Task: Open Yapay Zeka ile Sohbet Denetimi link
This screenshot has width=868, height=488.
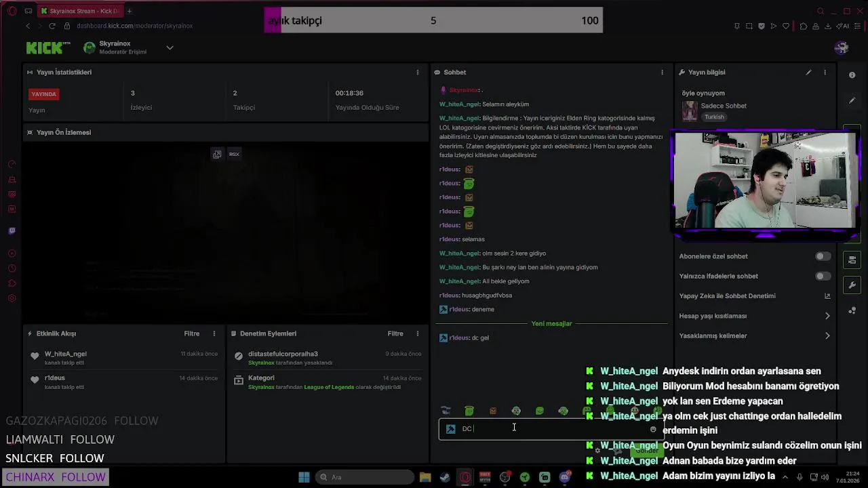Action: pos(755,296)
